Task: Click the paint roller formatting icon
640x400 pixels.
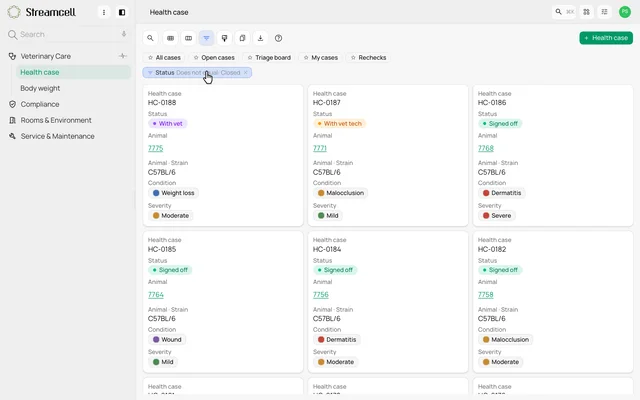Action: coord(224,38)
